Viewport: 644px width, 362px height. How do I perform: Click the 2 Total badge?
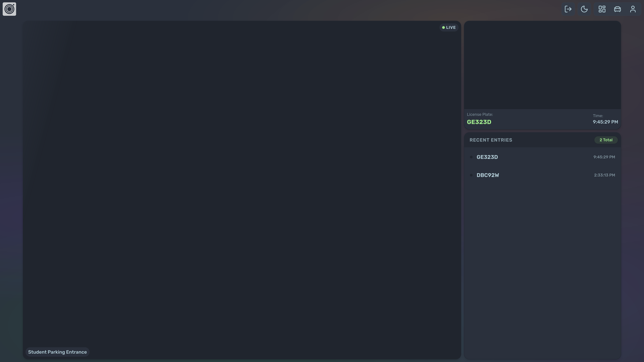pyautogui.click(x=606, y=140)
